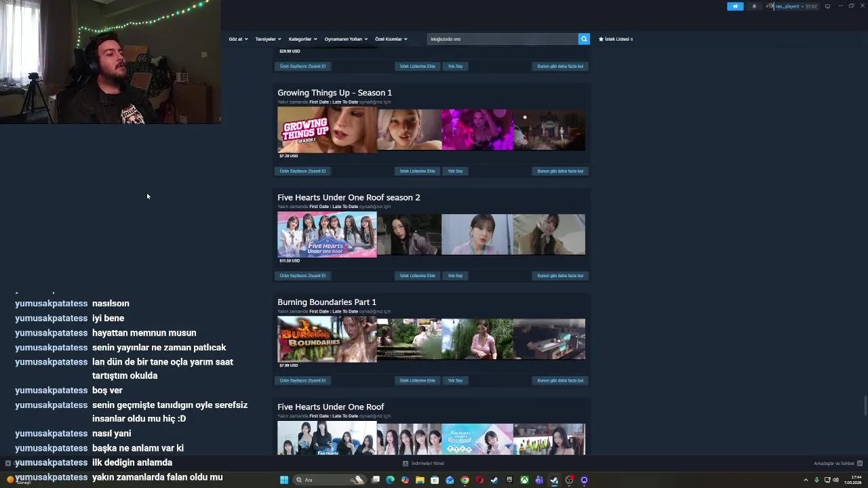Click Yok Say under the $29.99 USD item

455,66
